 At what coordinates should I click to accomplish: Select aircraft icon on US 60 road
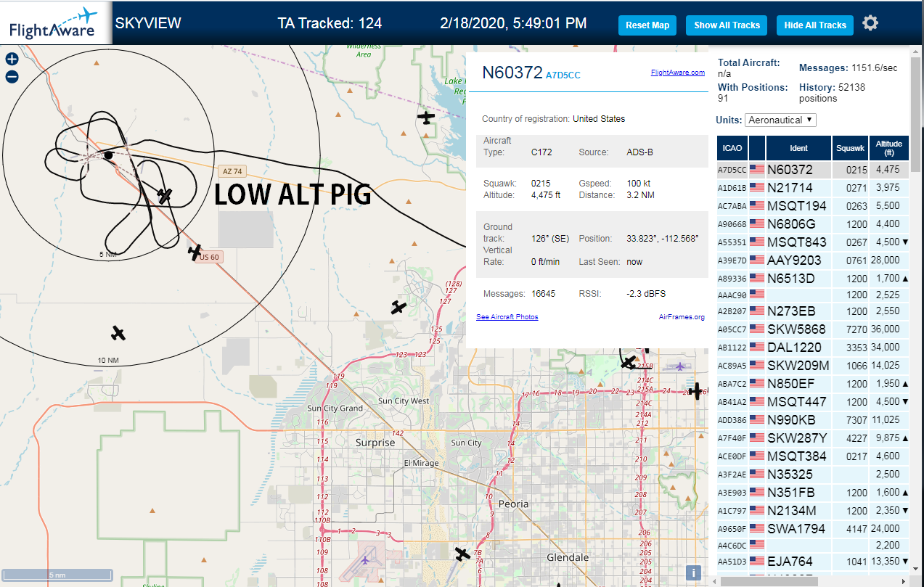[195, 252]
